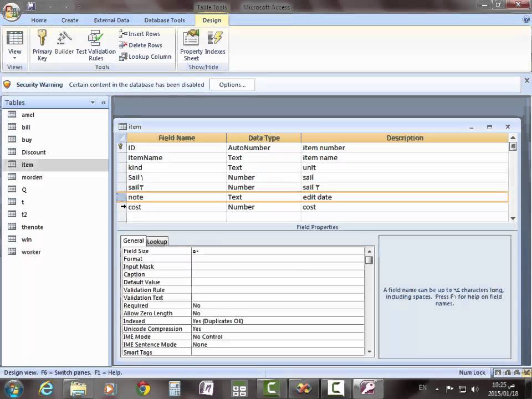Image resolution: width=532 pixels, height=399 pixels.
Task: Set Primary Key with the key icon
Action: coord(42,45)
